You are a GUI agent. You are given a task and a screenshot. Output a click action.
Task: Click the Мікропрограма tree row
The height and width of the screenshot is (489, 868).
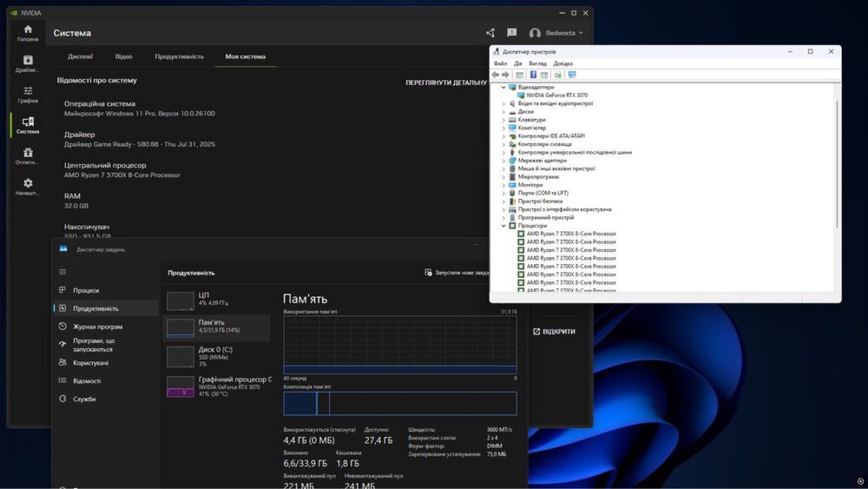pos(539,176)
